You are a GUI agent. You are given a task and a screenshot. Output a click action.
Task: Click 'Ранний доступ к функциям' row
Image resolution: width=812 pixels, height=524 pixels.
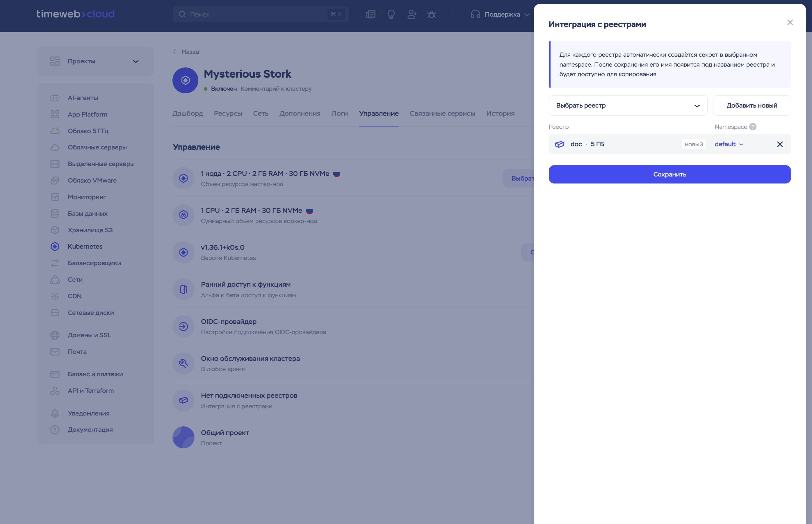[x=353, y=290]
